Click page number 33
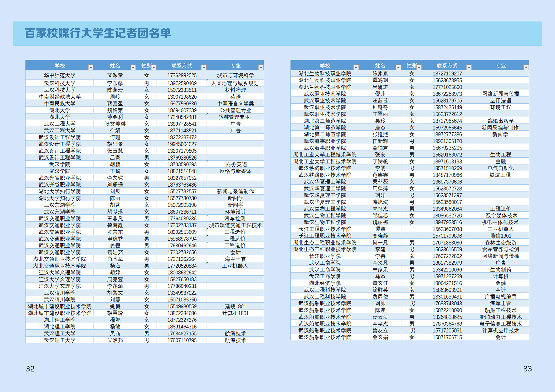Viewport: 555px width, 392px height. (527, 369)
